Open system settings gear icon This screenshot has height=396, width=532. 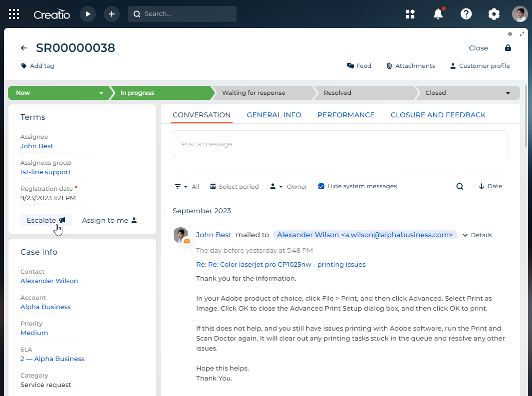pyautogui.click(x=494, y=14)
